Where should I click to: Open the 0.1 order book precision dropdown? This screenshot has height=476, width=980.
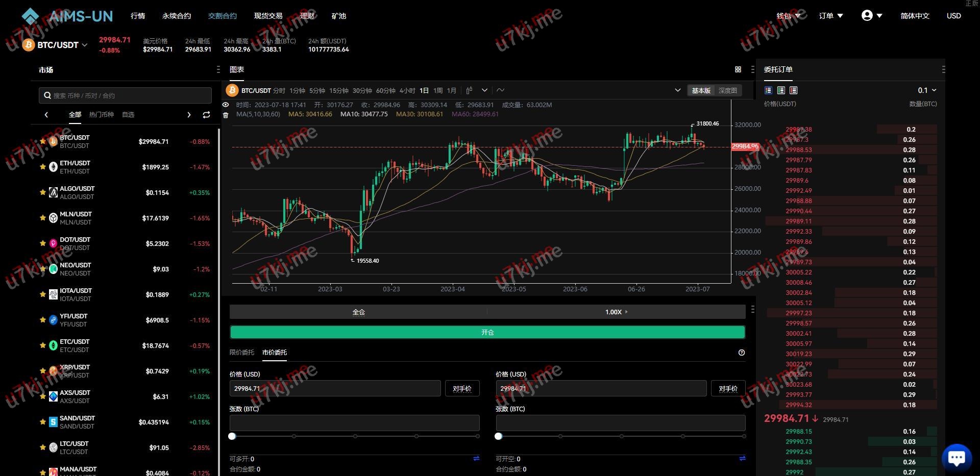(x=927, y=90)
